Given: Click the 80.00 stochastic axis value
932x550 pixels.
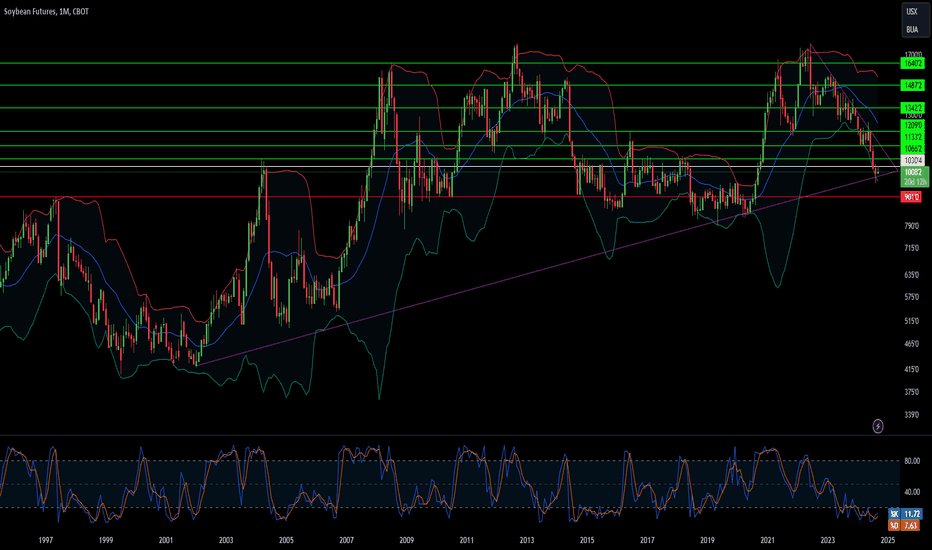Looking at the screenshot, I should 912,461.
